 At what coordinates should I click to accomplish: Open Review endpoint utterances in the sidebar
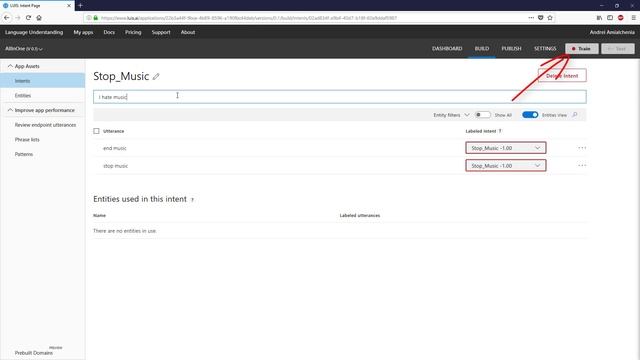point(45,125)
